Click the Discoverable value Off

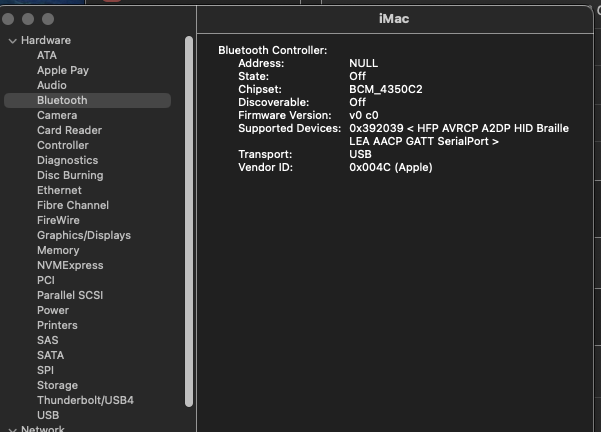357,102
